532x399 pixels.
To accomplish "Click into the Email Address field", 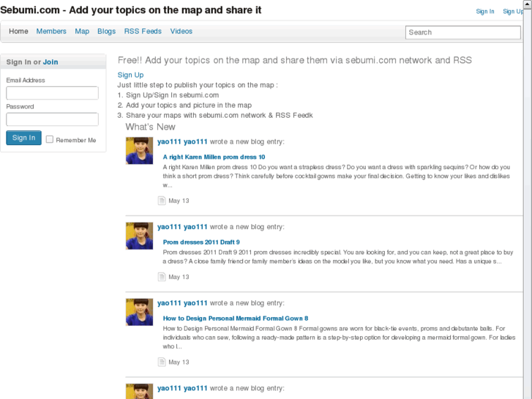I will [x=53, y=93].
